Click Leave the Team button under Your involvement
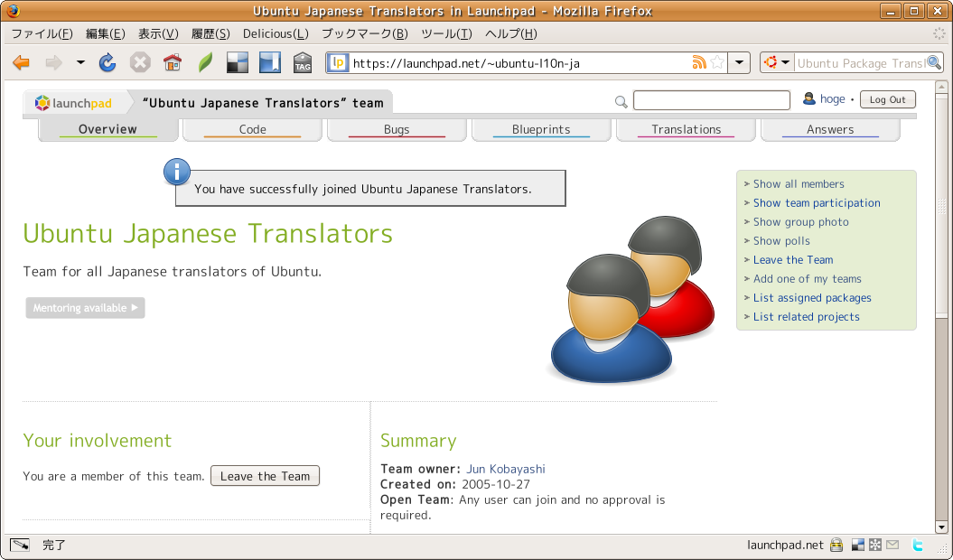The width and height of the screenshot is (953, 560). pos(265,476)
